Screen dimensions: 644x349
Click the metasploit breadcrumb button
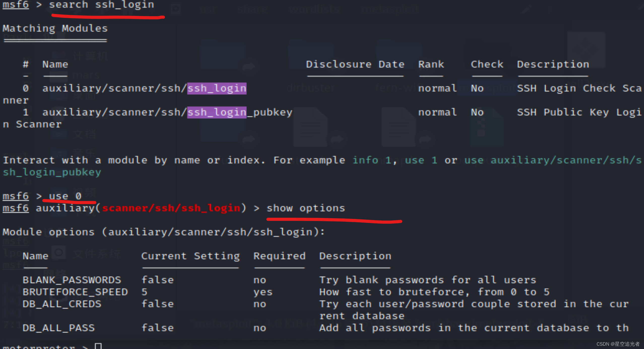(390, 9)
